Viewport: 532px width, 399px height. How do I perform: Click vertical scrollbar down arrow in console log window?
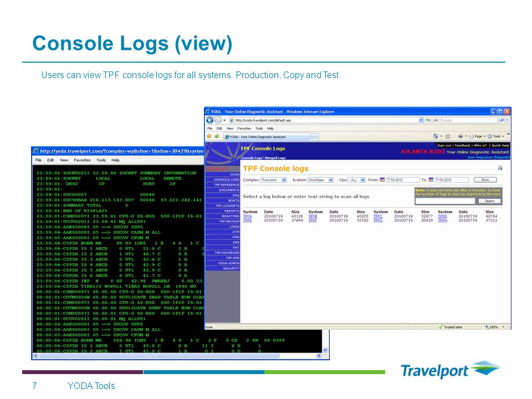click(x=325, y=350)
